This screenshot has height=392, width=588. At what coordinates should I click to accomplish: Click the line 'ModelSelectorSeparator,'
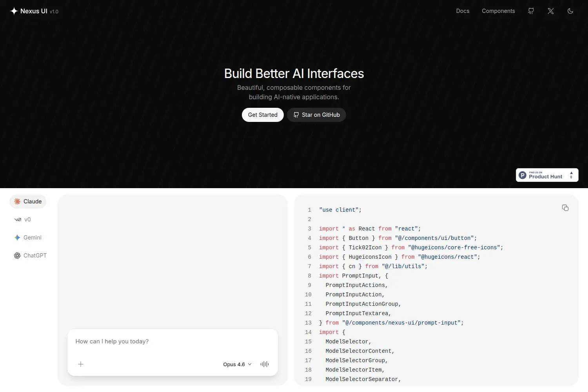tap(363, 379)
